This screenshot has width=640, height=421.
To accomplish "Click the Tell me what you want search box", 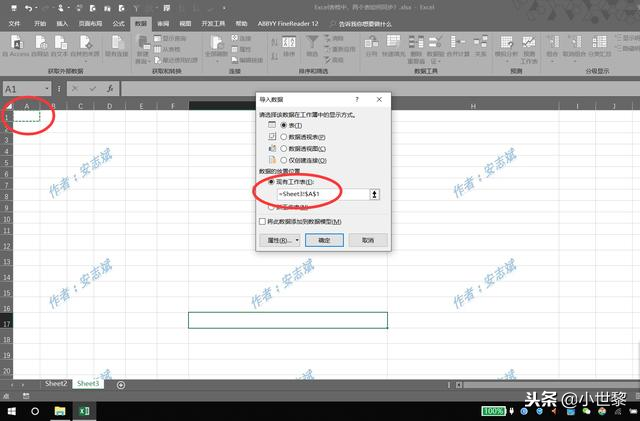I will coord(361,24).
